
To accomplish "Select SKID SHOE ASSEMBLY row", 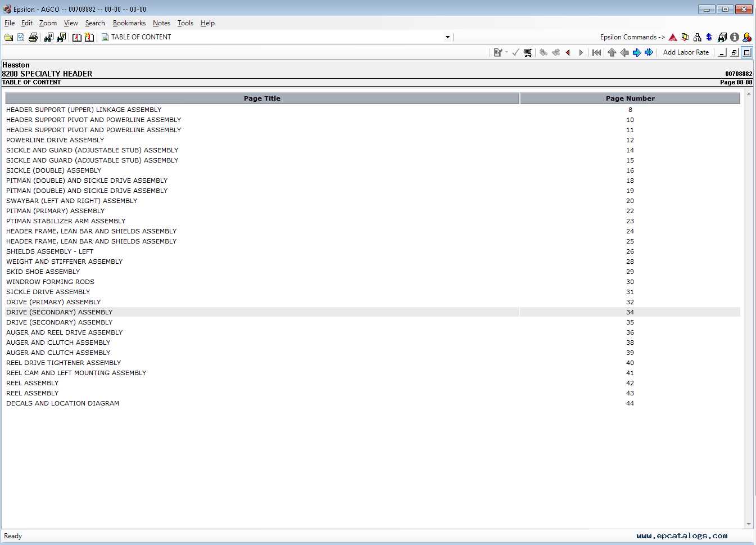I will pyautogui.click(x=373, y=272).
